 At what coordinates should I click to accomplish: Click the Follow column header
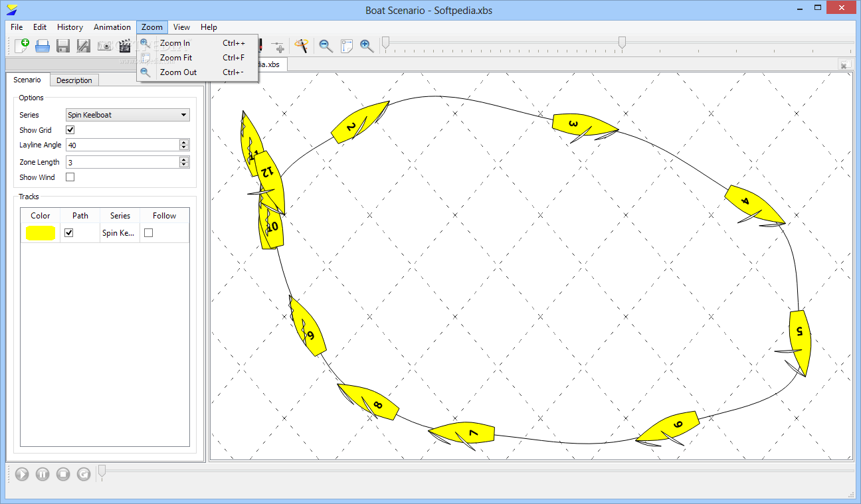165,216
